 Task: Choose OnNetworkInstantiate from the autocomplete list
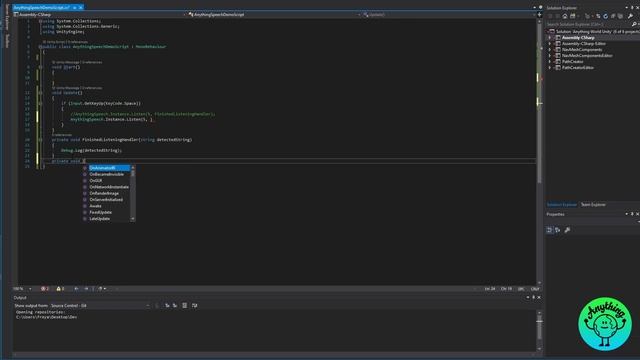tap(107, 187)
